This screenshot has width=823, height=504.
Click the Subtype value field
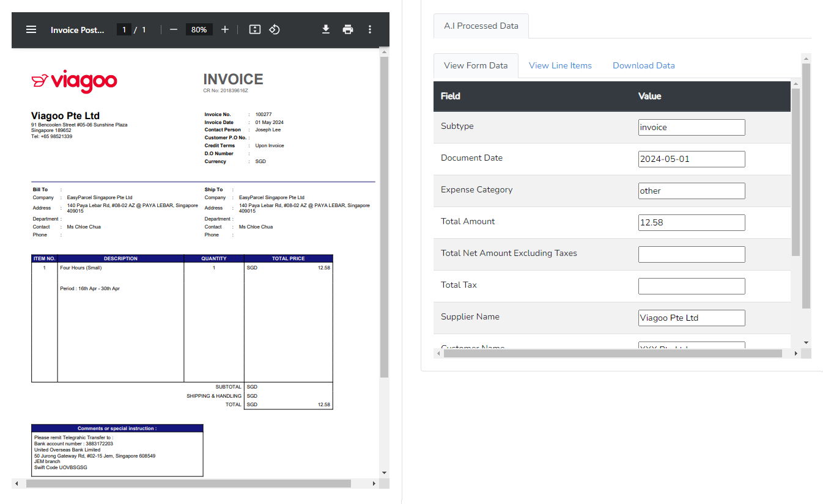(x=691, y=127)
